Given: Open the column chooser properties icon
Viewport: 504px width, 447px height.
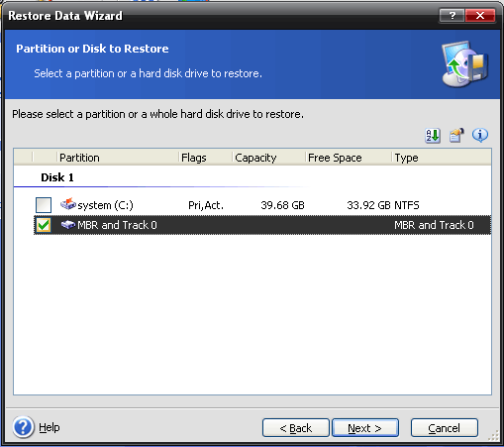Looking at the screenshot, I should pyautogui.click(x=456, y=136).
